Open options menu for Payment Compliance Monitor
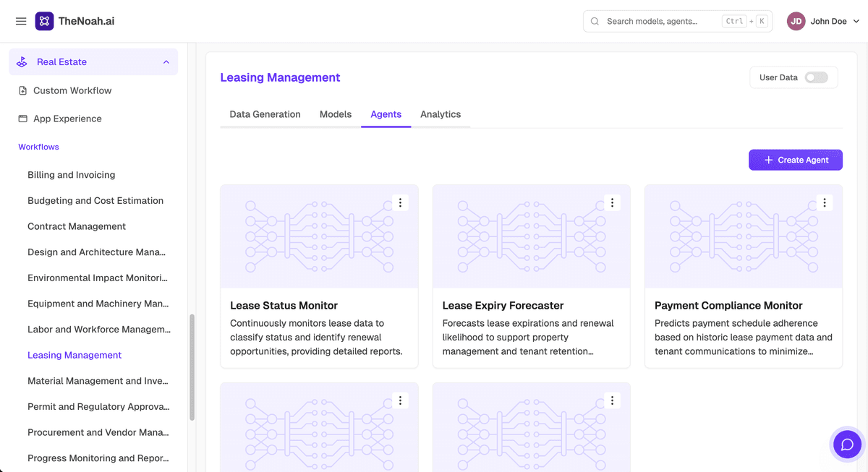868x472 pixels. (x=825, y=203)
